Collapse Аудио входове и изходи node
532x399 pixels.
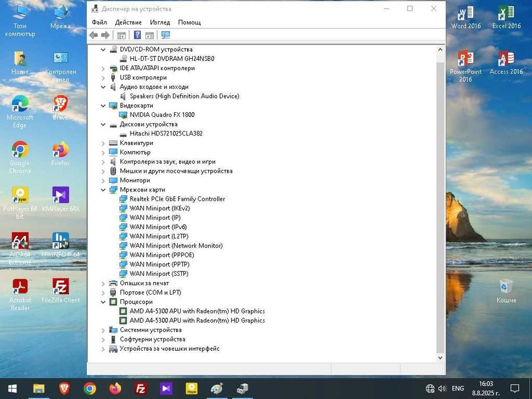tap(103, 87)
